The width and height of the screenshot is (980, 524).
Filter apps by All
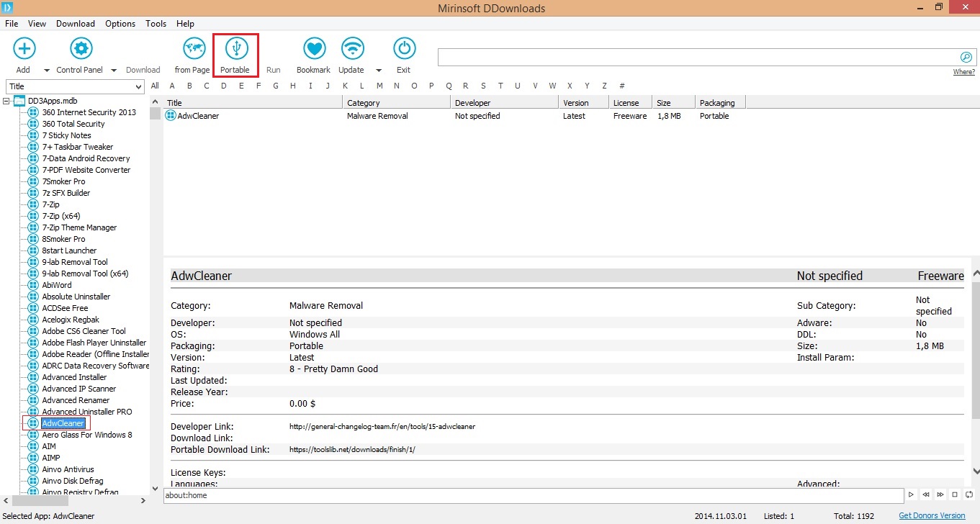point(155,86)
